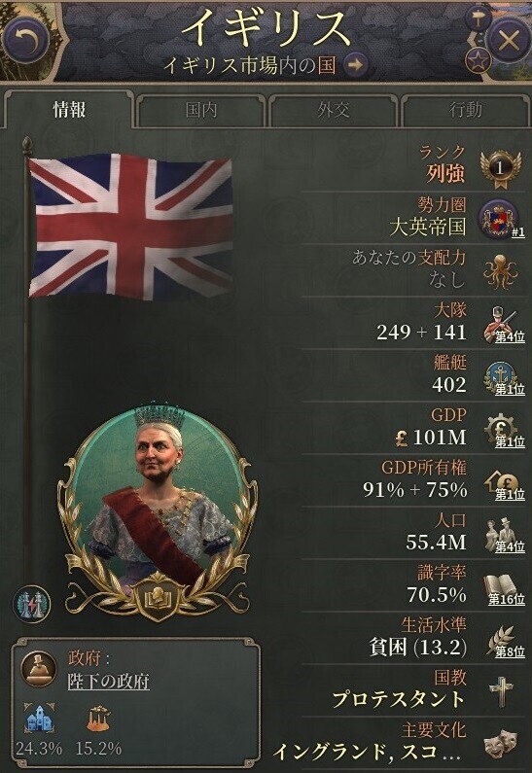
Task: Click the 識字率 book icon
Action: pyautogui.click(x=500, y=586)
